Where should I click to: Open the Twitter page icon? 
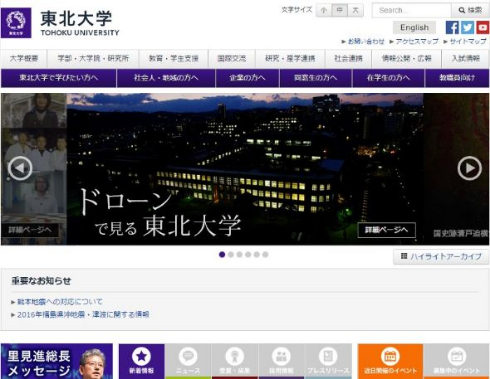[467, 27]
